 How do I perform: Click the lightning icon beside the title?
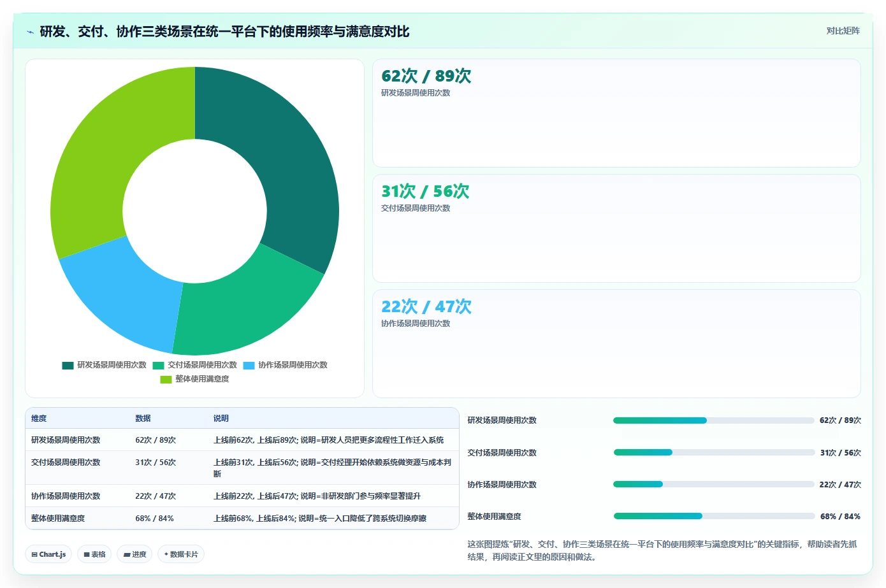(x=30, y=32)
